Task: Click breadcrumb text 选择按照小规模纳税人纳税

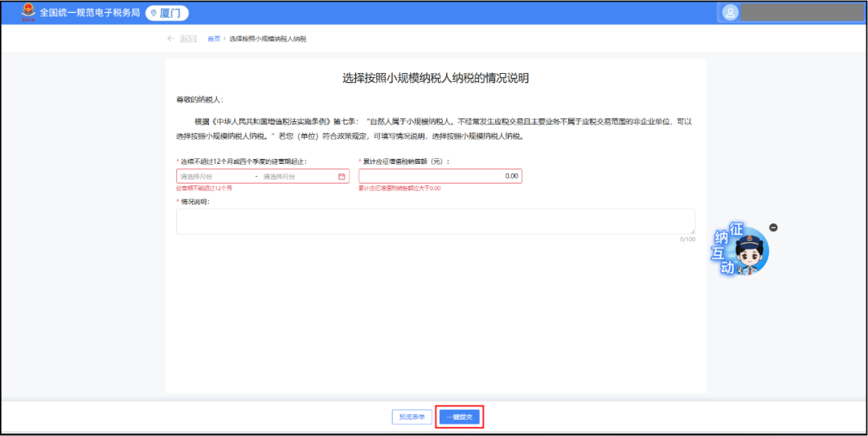Action: tap(268, 39)
